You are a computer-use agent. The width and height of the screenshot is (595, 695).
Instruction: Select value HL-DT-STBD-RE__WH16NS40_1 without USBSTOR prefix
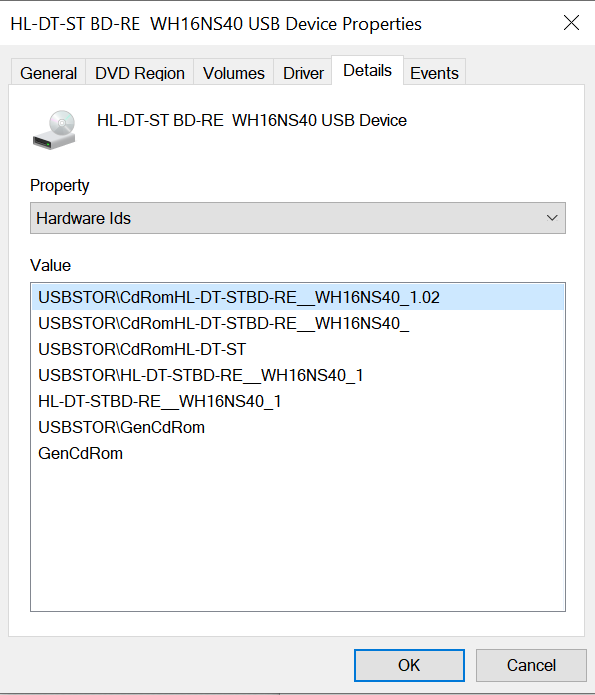[298, 402]
